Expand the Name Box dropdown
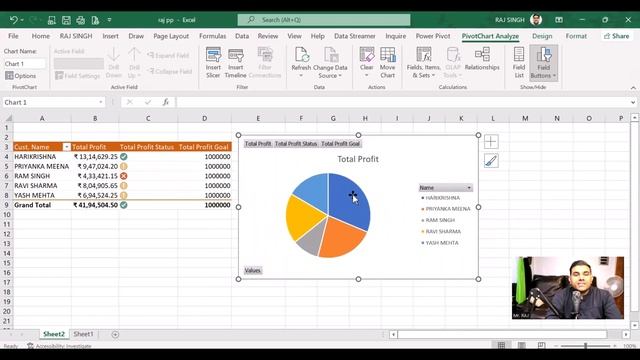 click(x=100, y=102)
